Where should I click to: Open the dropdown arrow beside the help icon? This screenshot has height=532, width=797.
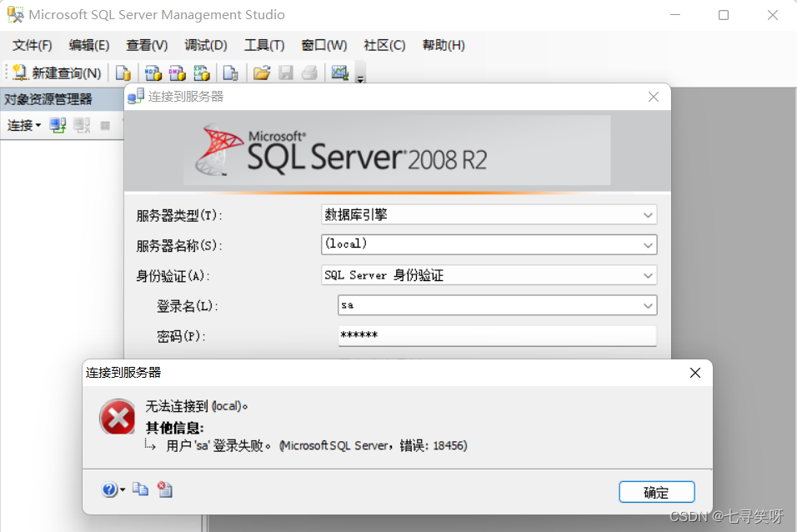(x=123, y=489)
